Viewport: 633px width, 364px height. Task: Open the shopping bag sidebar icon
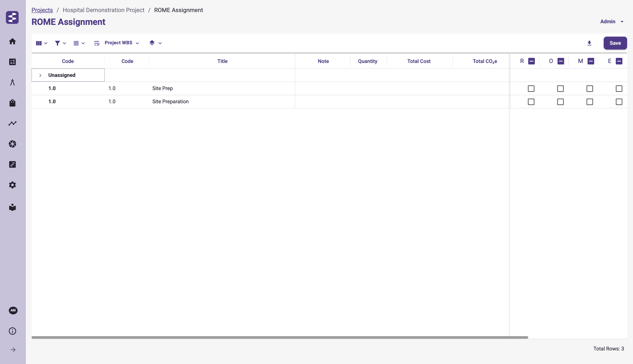12,103
